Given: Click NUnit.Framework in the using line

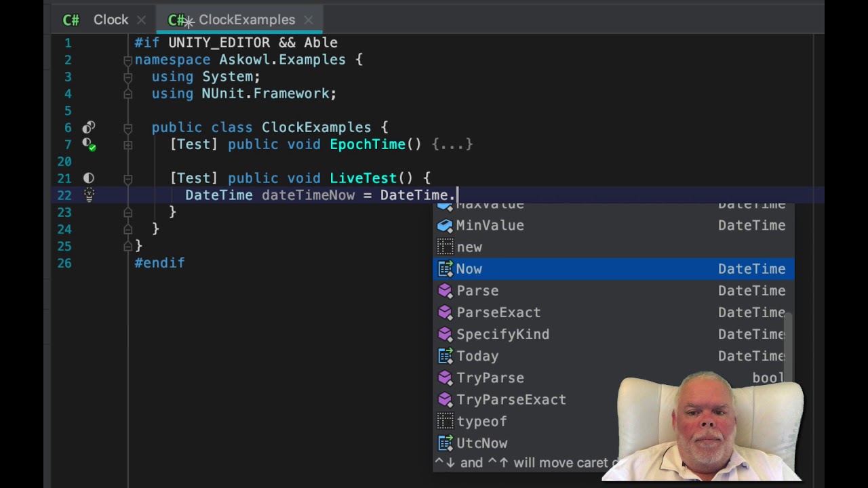Looking at the screenshot, I should (265, 94).
